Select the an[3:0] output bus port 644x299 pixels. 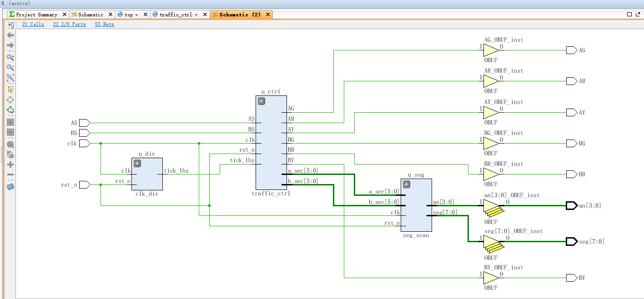pyautogui.click(x=572, y=205)
